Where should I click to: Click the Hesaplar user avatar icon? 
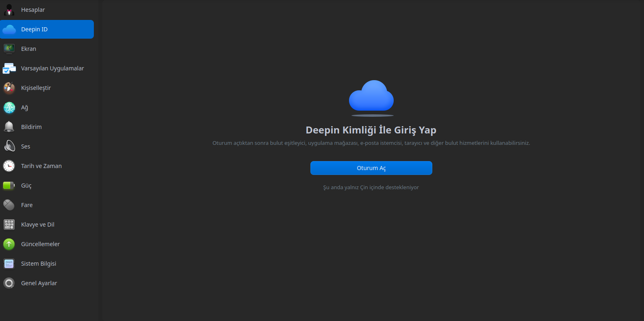point(9,10)
